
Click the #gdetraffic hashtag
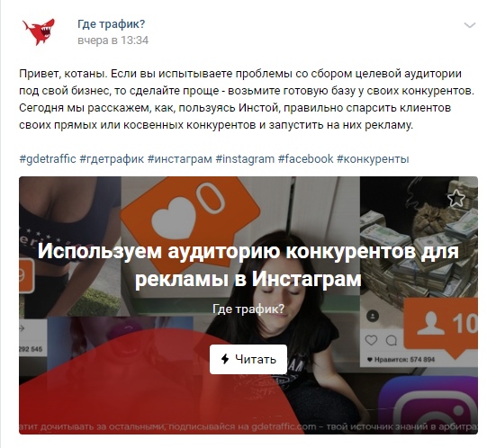[x=48, y=159]
